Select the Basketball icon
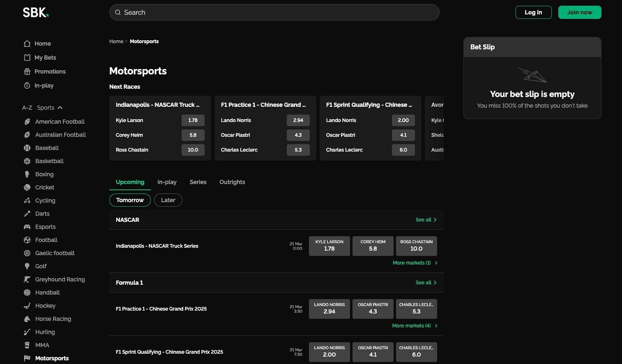This screenshot has height=364, width=622. click(27, 161)
